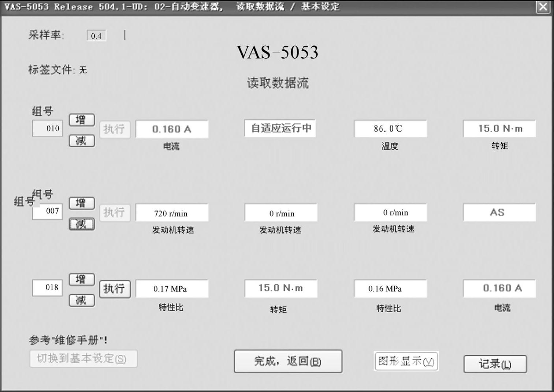Click the 标签文件: 无 label
This screenshot has height=392, width=554.
coord(57,70)
